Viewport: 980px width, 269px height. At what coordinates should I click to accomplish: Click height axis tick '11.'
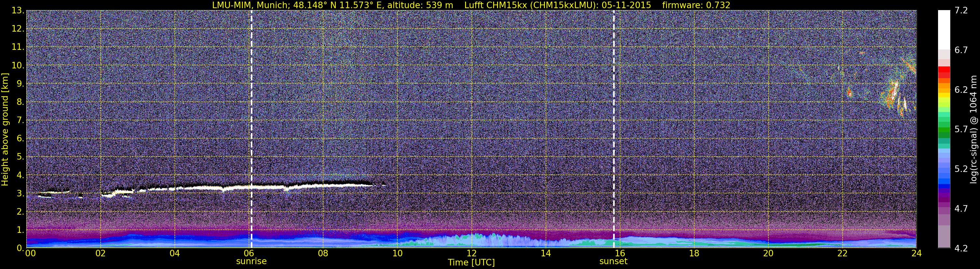coord(18,47)
